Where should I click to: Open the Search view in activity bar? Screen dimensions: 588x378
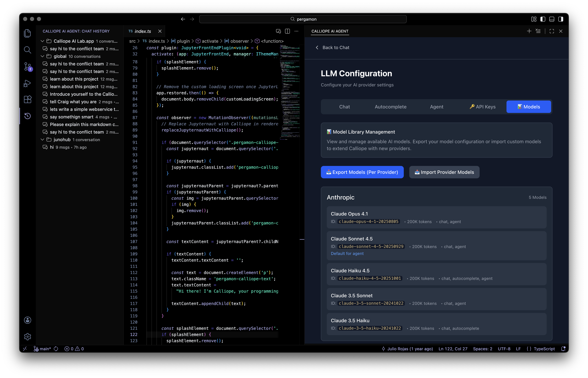28,50
